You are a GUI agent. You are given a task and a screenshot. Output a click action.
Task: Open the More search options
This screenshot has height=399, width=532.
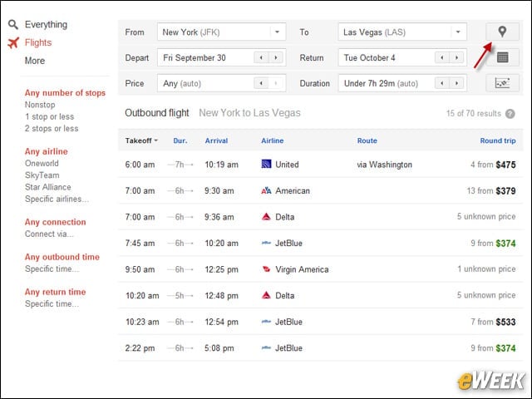pyautogui.click(x=35, y=61)
